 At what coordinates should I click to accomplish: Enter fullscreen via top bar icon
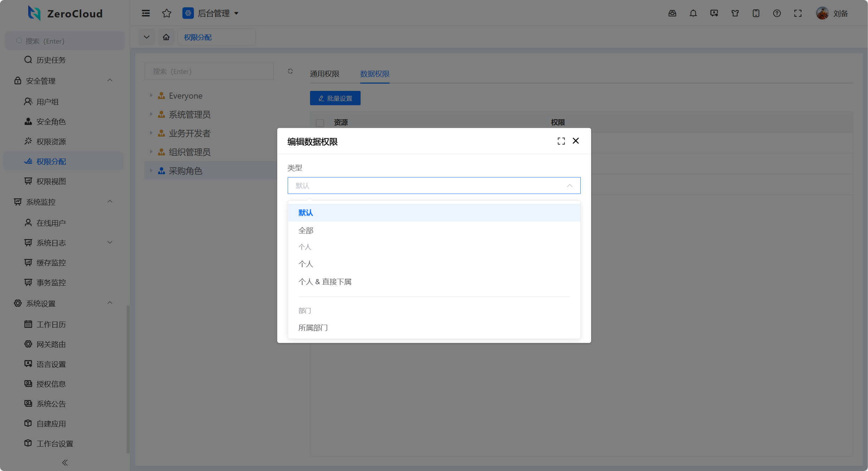pos(798,13)
